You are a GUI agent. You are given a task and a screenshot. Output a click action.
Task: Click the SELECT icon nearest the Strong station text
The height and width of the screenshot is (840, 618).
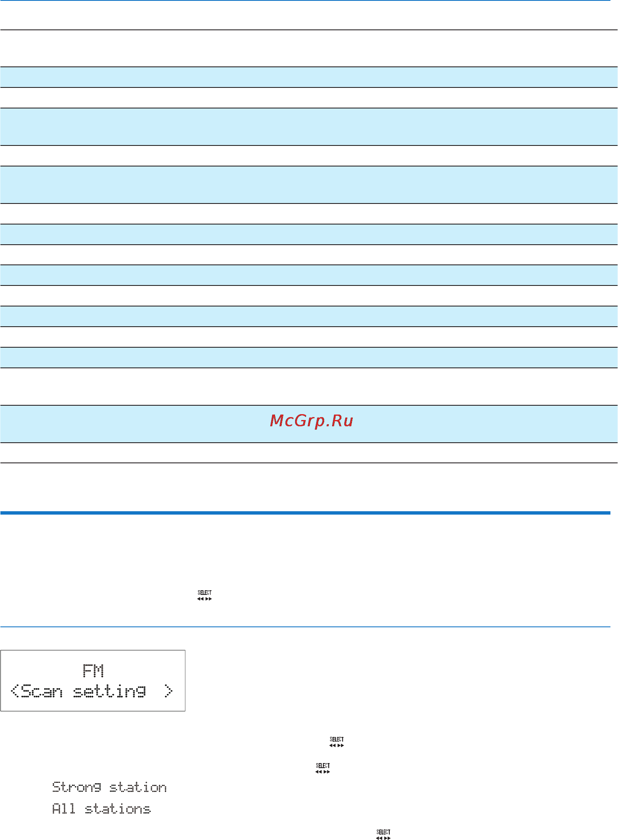point(323,769)
